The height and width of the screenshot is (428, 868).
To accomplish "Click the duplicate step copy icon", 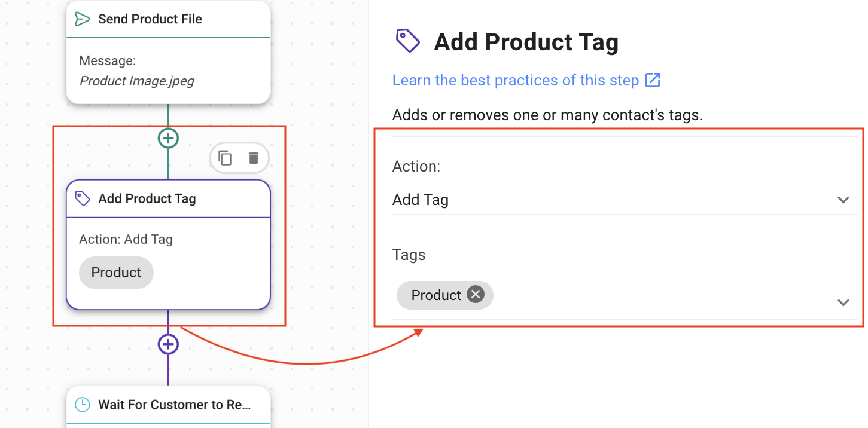I will 225,158.
